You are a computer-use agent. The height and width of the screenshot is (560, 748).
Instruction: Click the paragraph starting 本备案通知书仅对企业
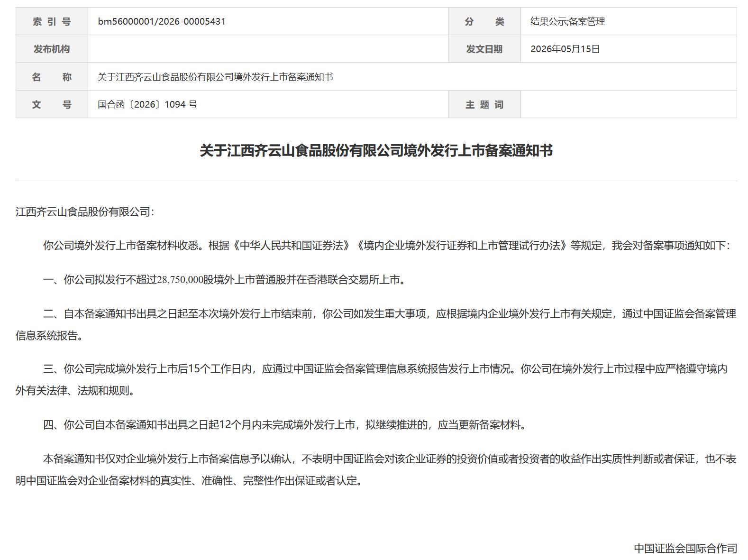(x=376, y=470)
